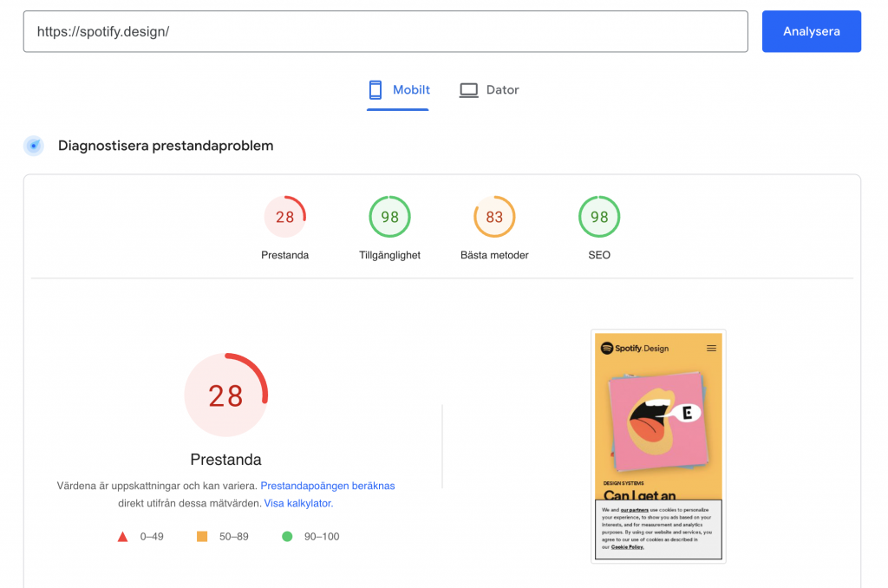Open the hamburger menu in the page preview
This screenshot has height=588, width=888.
tap(710, 347)
